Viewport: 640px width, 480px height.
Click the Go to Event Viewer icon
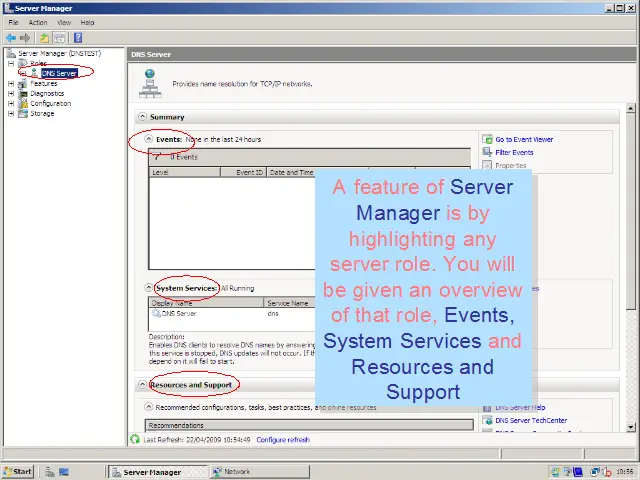coord(487,139)
